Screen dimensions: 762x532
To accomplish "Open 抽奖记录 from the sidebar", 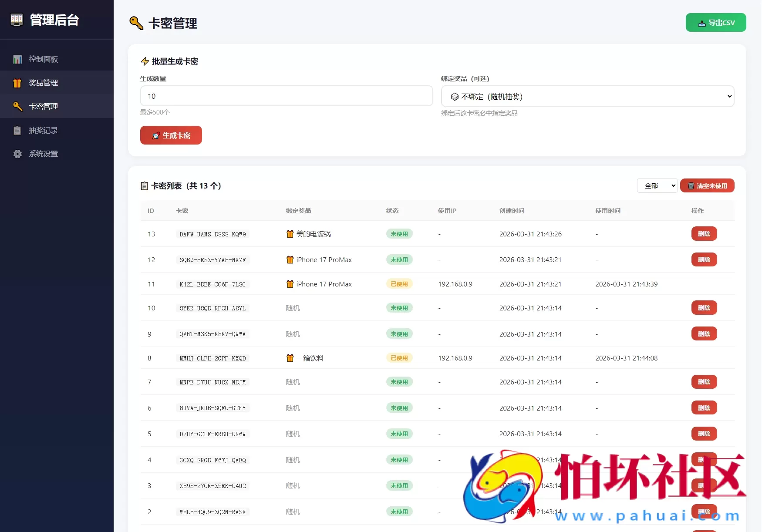I will [43, 130].
